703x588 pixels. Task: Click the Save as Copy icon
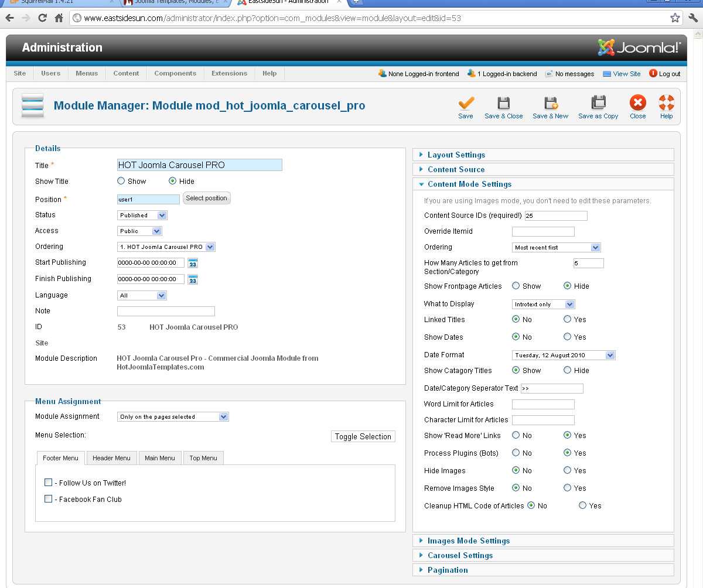point(598,103)
